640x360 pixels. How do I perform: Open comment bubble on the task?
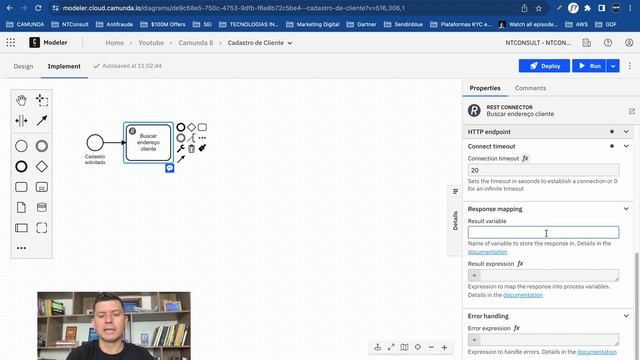pos(170,168)
